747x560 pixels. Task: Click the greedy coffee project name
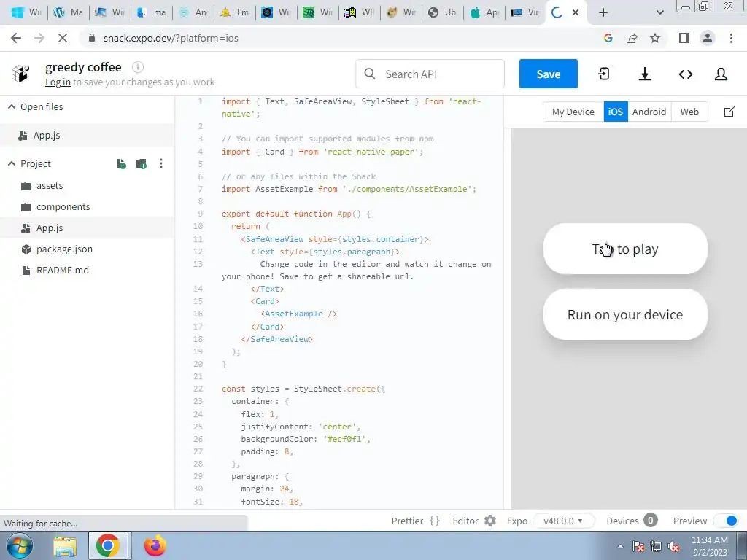[x=83, y=67]
